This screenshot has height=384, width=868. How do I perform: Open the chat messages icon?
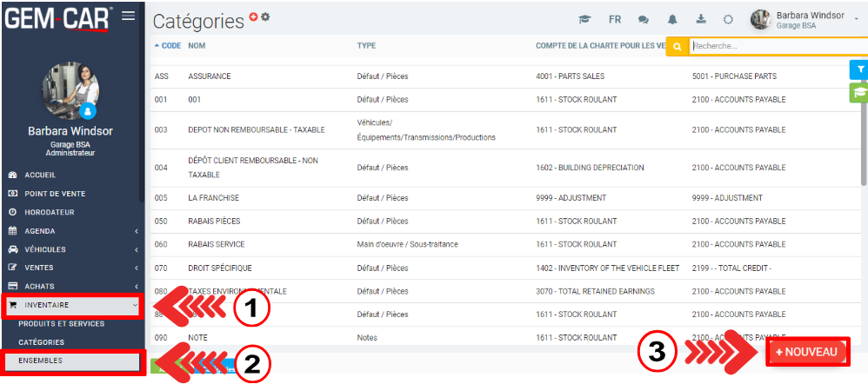[644, 20]
